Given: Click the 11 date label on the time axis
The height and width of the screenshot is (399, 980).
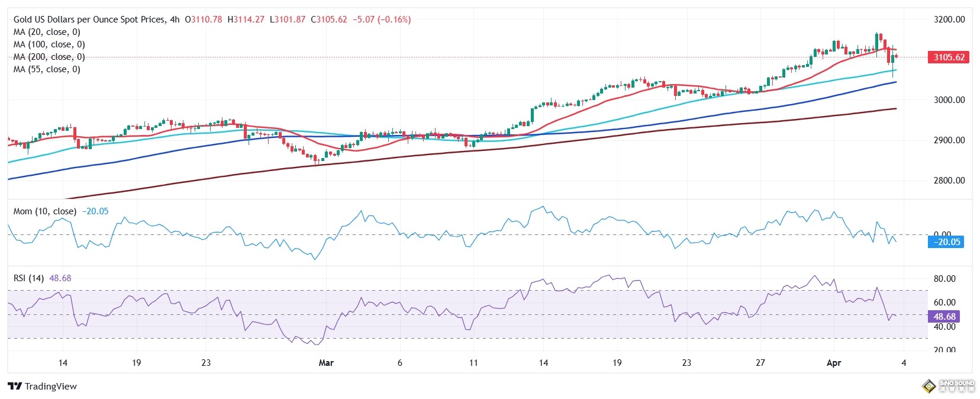Looking at the screenshot, I should coord(473,362).
